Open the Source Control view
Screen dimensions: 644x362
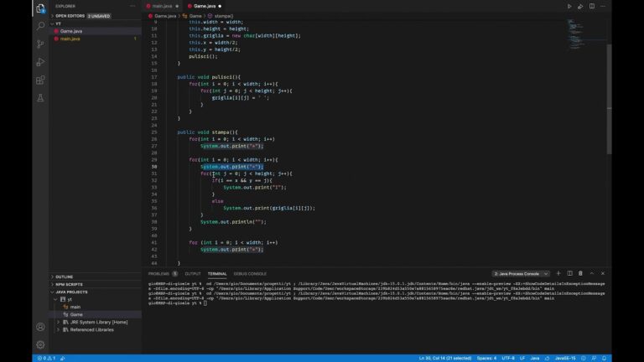pyautogui.click(x=40, y=44)
